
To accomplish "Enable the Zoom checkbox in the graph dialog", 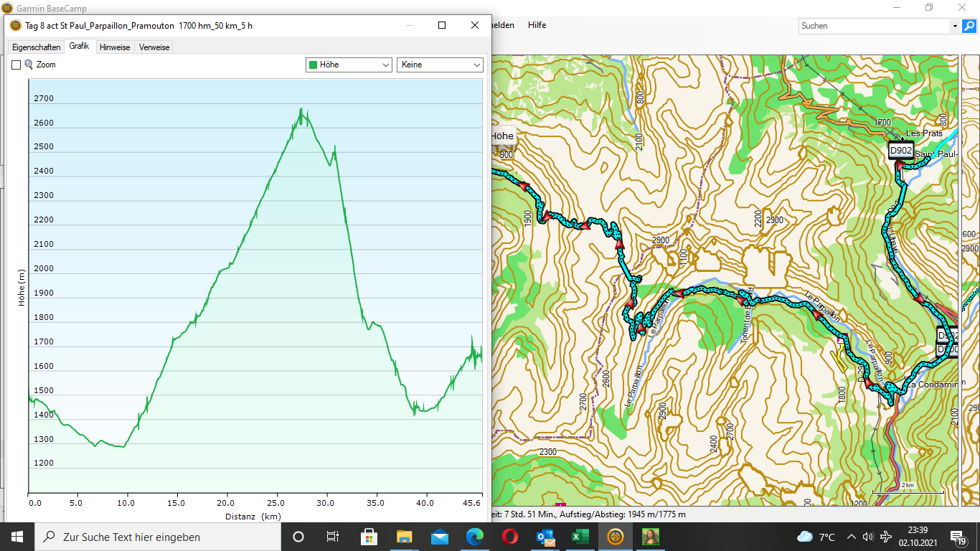I will 16,65.
